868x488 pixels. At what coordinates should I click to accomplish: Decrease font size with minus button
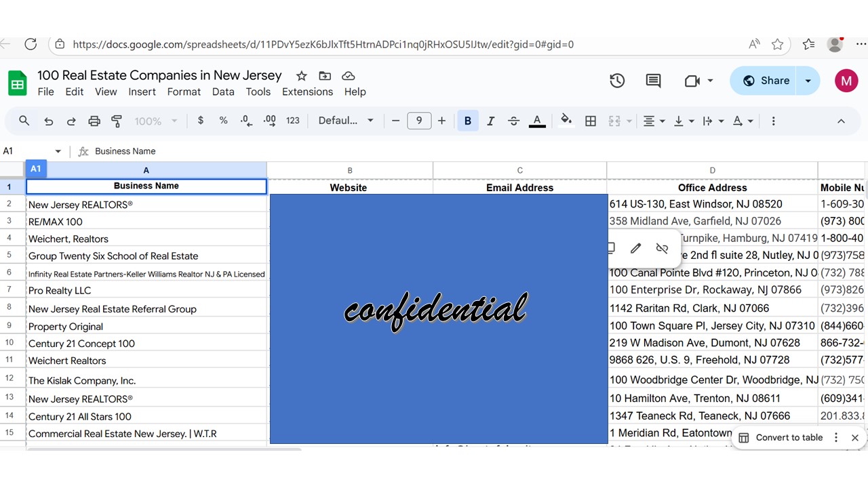[396, 121]
